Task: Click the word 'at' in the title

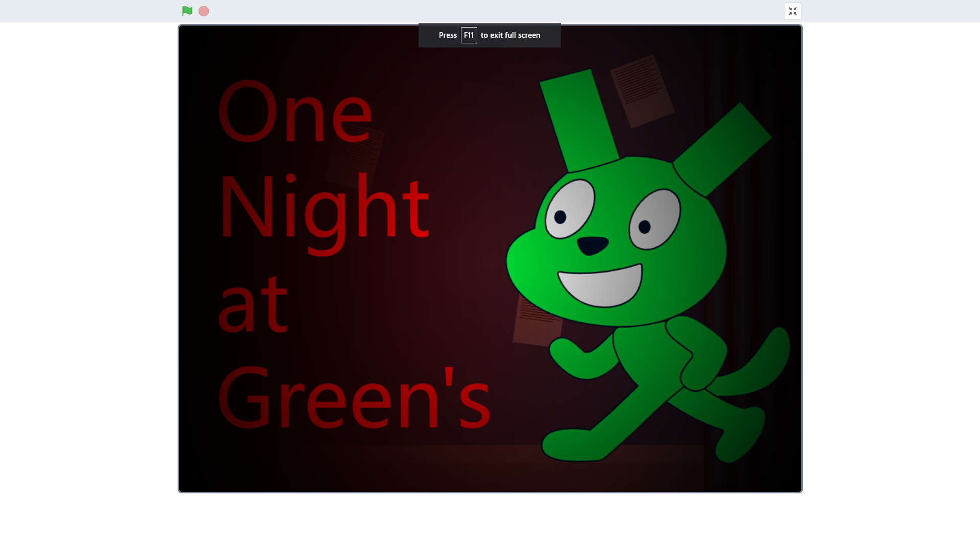Action: pos(252,304)
